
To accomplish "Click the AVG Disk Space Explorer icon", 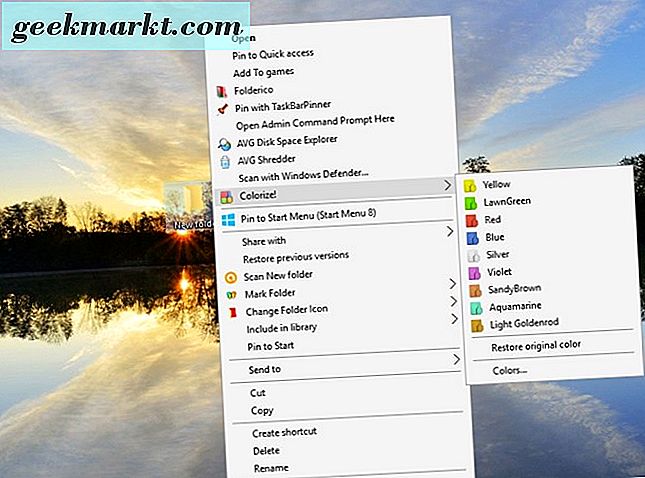I will pyautogui.click(x=225, y=142).
